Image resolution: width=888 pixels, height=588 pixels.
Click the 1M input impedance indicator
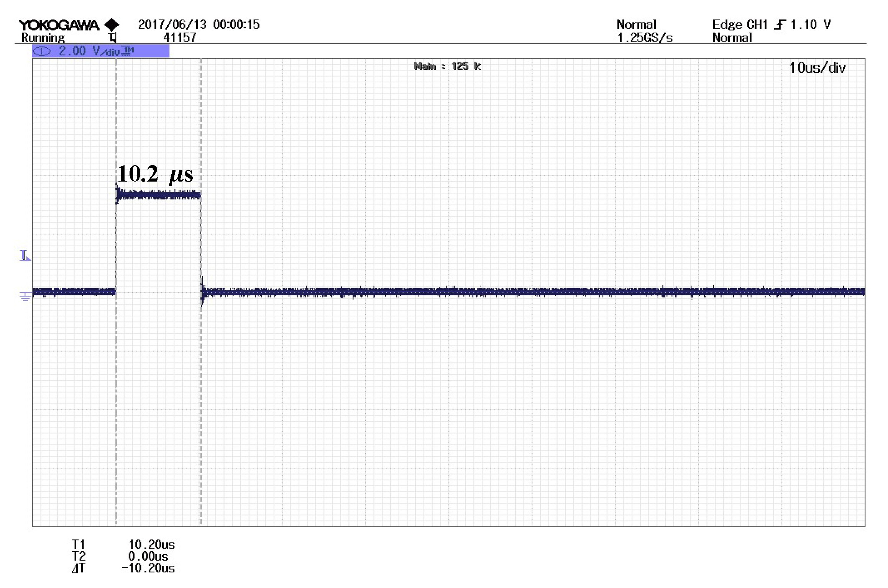(x=128, y=51)
